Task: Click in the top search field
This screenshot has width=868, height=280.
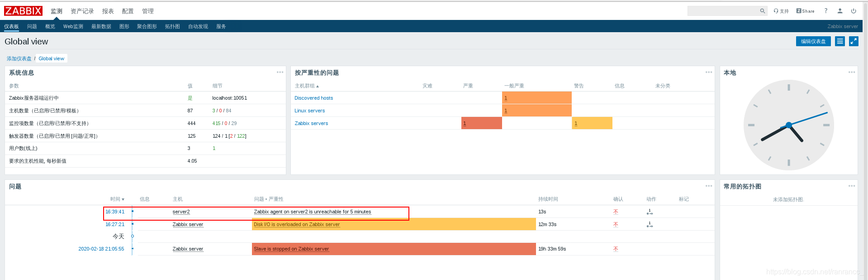Action: tap(723, 11)
